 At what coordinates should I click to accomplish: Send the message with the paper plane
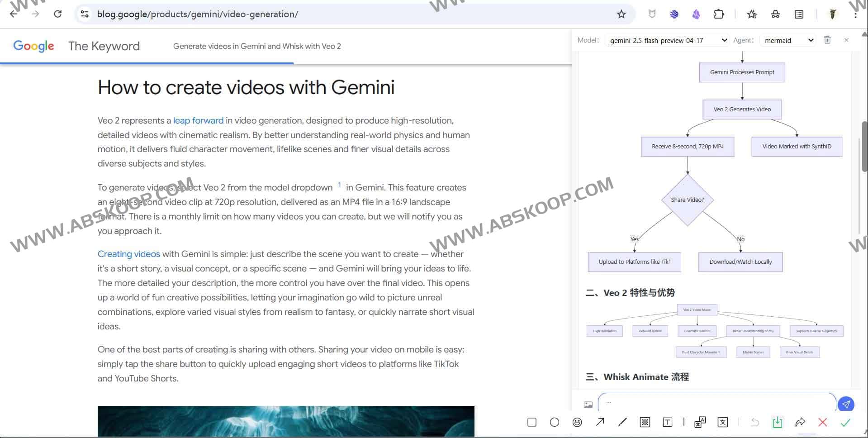847,404
